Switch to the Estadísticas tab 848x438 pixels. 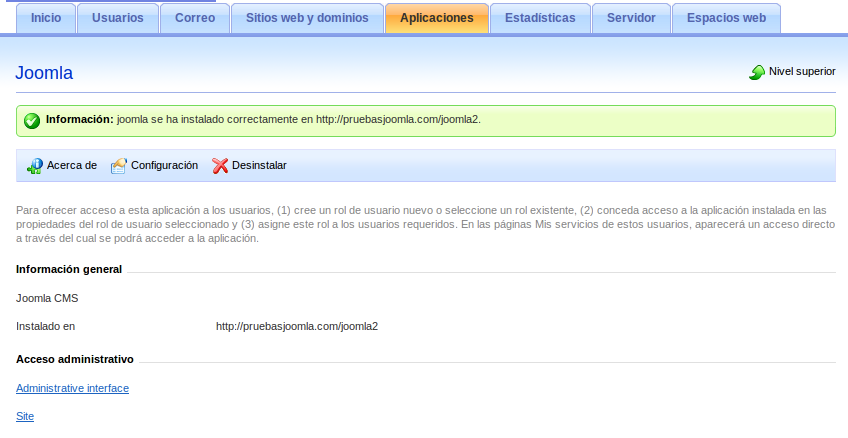pyautogui.click(x=540, y=18)
